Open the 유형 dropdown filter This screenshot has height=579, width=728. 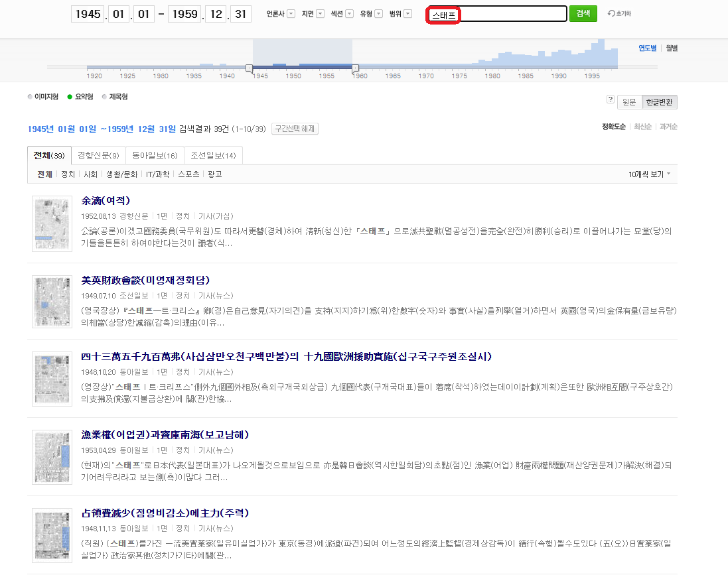point(371,14)
